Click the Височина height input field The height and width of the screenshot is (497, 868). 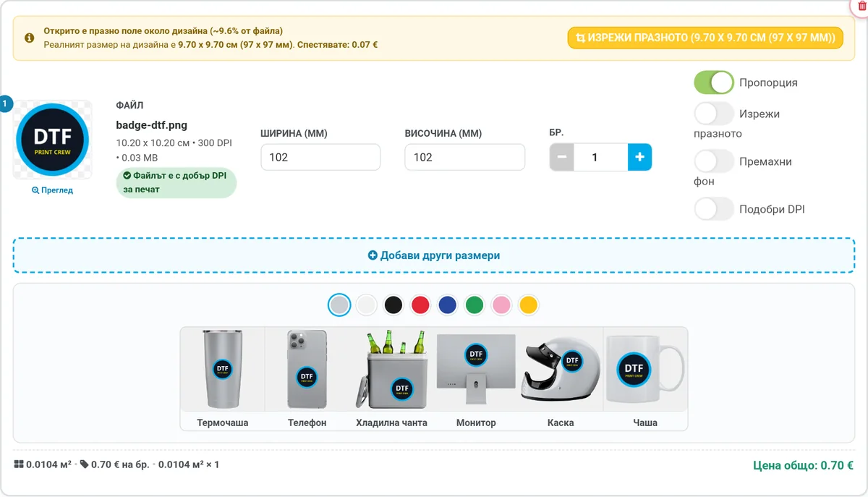[464, 157]
